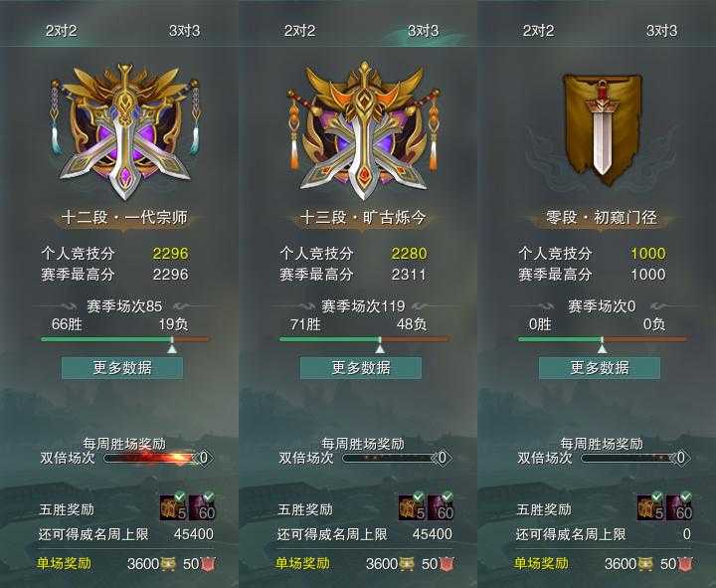This screenshot has height=588, width=716.
Task: Click the win-loss bar marker under 71胜 48负
Action: (380, 345)
